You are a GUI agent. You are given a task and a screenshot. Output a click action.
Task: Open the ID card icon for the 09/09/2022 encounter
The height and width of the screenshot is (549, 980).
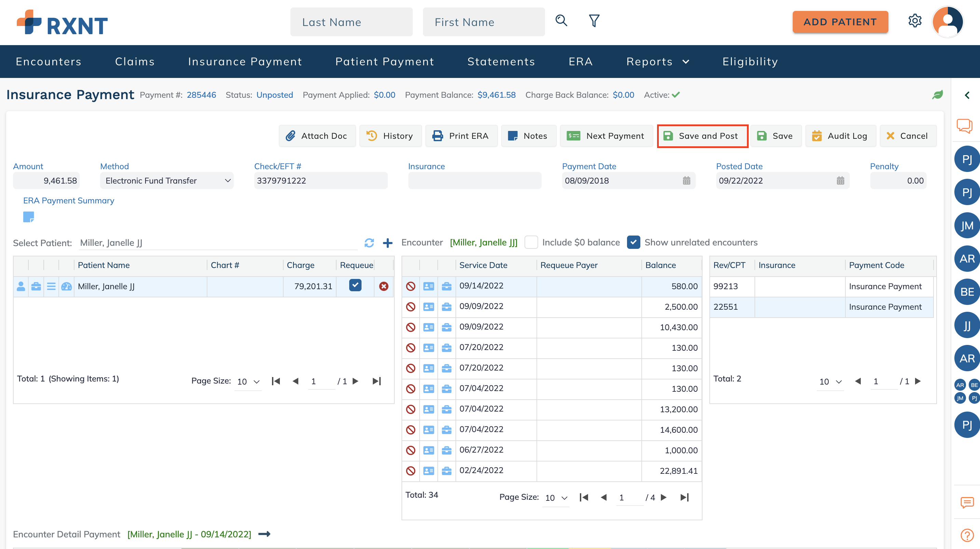click(x=429, y=307)
